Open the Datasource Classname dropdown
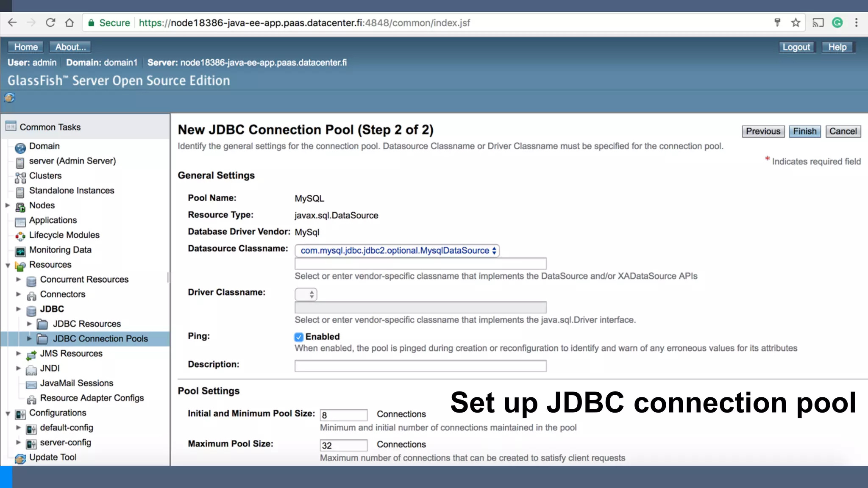Image resolution: width=868 pixels, height=488 pixels. [x=397, y=251]
